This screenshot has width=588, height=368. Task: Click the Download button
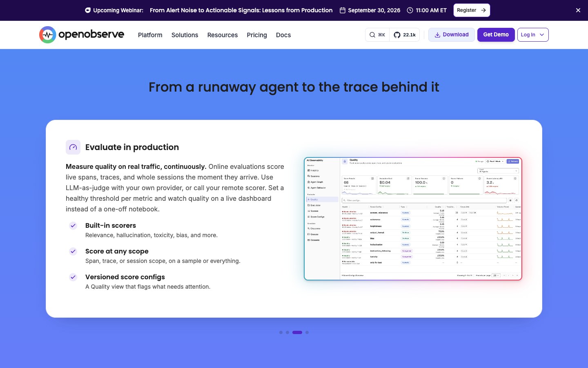click(x=452, y=35)
